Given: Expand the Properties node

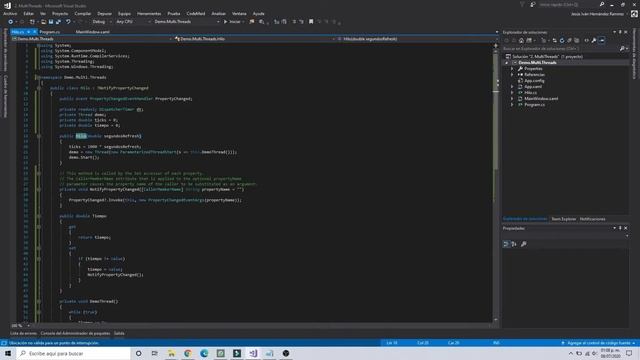Looking at the screenshot, I should pyautogui.click(x=512, y=69).
